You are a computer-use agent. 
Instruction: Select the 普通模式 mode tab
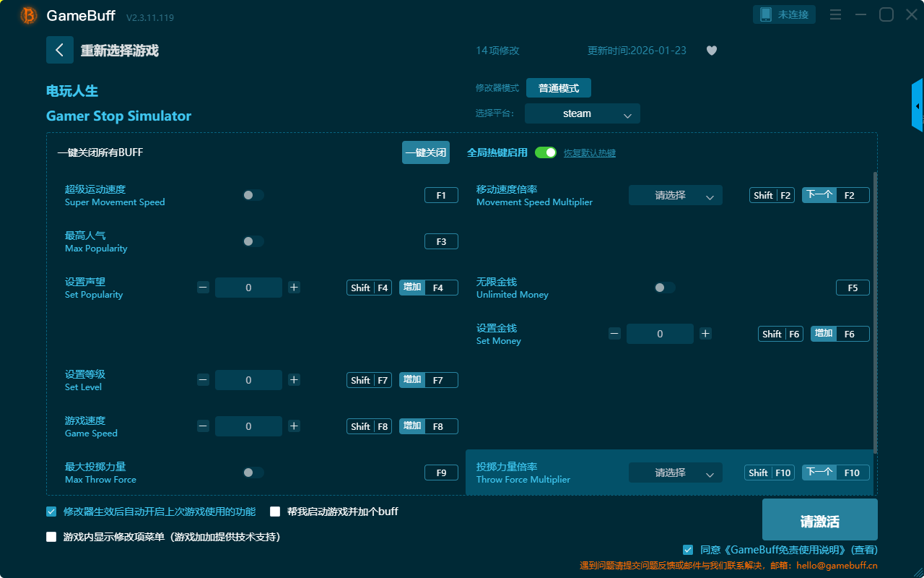(x=558, y=88)
